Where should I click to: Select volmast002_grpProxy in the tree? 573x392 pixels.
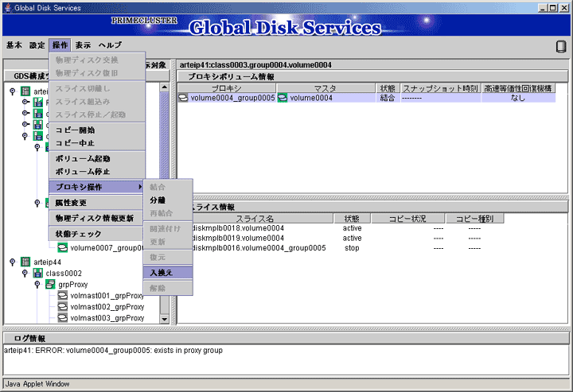[107, 307]
